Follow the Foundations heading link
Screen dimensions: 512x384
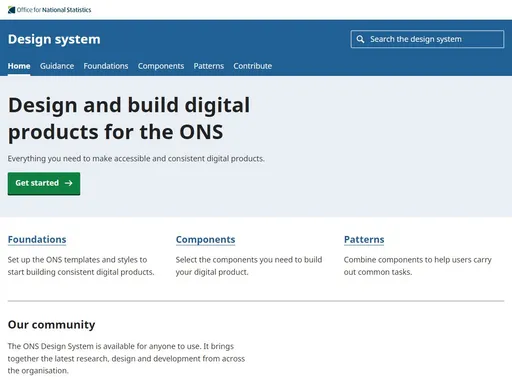37,239
